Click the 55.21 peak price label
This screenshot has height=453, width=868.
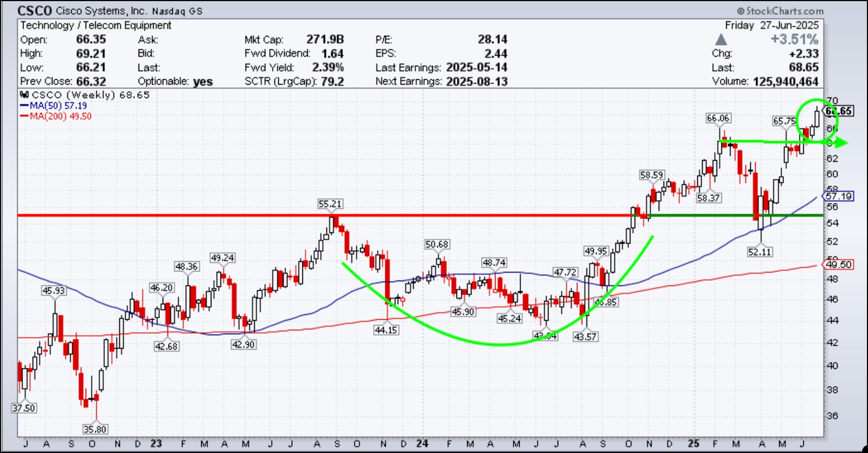pos(330,204)
